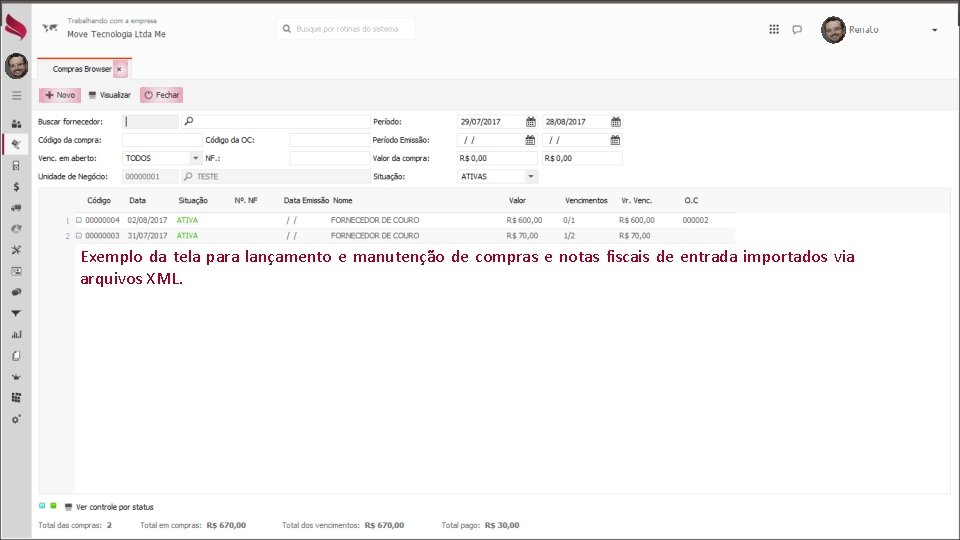Open the Venc. em aberto TODOS dropdown
The image size is (960, 540).
coord(195,158)
